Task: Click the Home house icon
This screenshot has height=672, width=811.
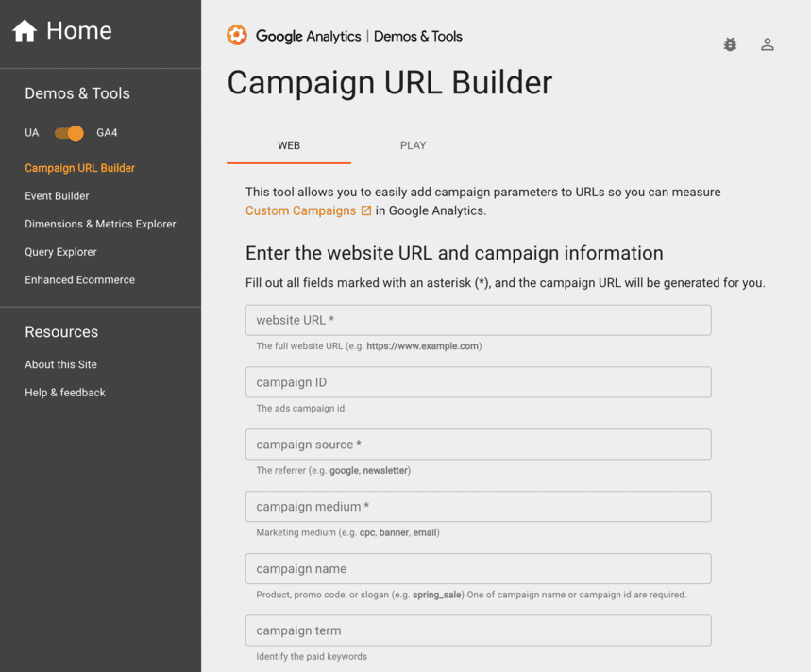Action: [x=25, y=30]
